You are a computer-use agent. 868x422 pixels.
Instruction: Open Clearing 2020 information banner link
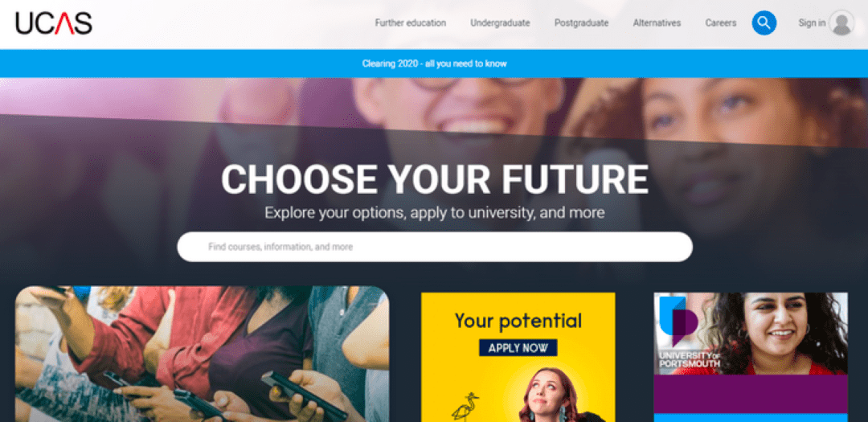(x=434, y=64)
